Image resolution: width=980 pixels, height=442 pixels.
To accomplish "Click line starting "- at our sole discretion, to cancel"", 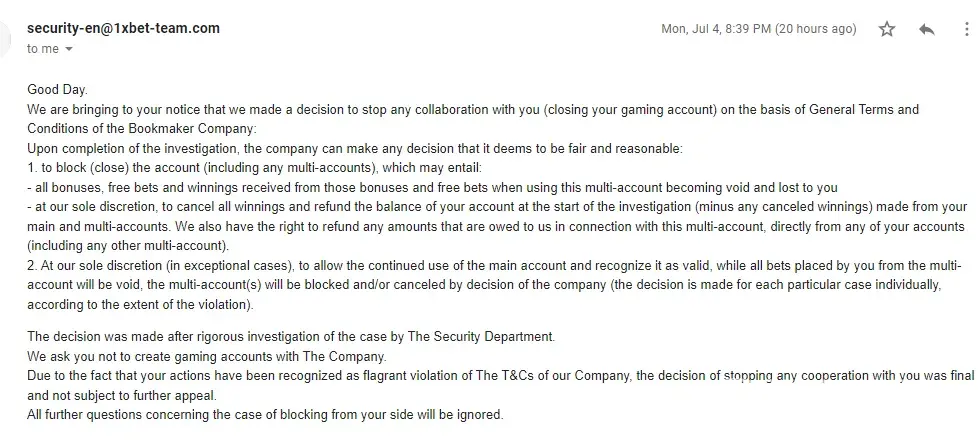I will (x=497, y=207).
